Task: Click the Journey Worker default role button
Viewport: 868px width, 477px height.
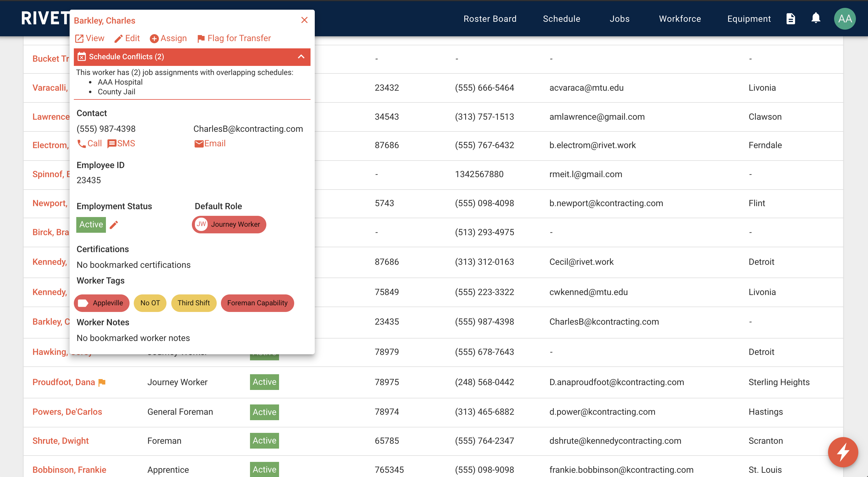Action: 229,224
